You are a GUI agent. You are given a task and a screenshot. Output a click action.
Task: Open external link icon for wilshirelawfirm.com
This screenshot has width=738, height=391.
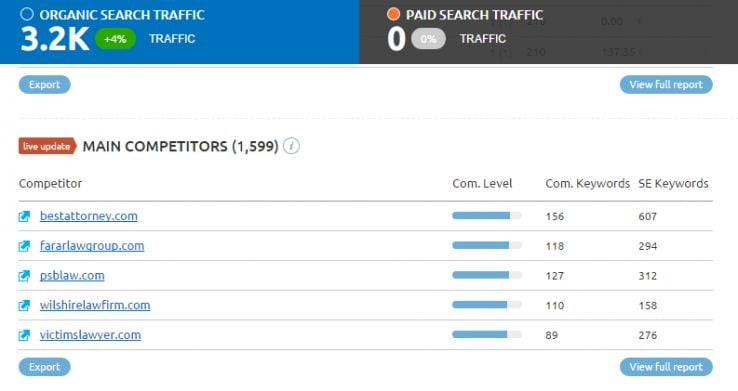click(x=24, y=305)
